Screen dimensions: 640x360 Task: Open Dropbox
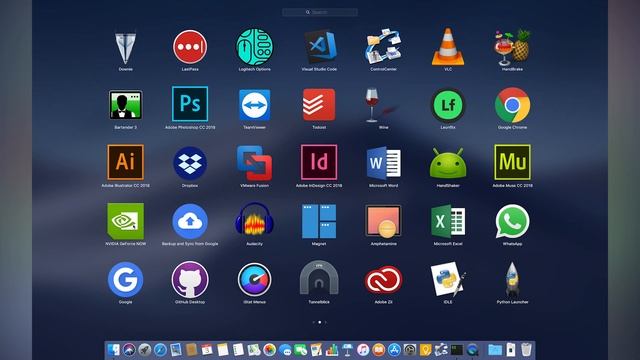point(190,163)
